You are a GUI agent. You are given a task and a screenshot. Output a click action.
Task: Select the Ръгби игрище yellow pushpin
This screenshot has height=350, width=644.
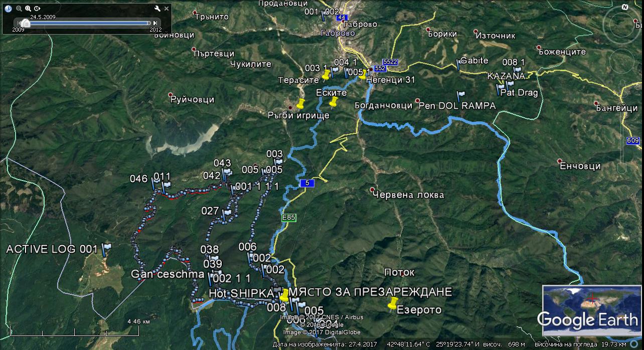tap(300, 104)
